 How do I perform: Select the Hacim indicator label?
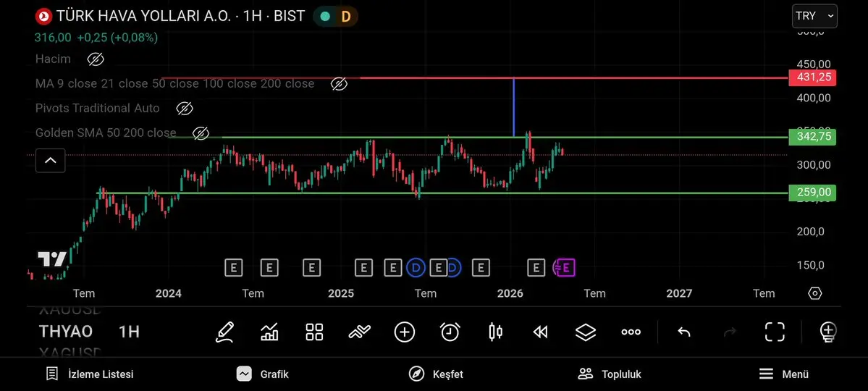pos(53,59)
